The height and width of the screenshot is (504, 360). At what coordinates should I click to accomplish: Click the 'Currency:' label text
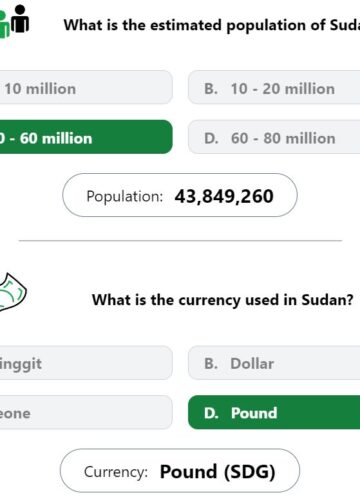[116, 472]
